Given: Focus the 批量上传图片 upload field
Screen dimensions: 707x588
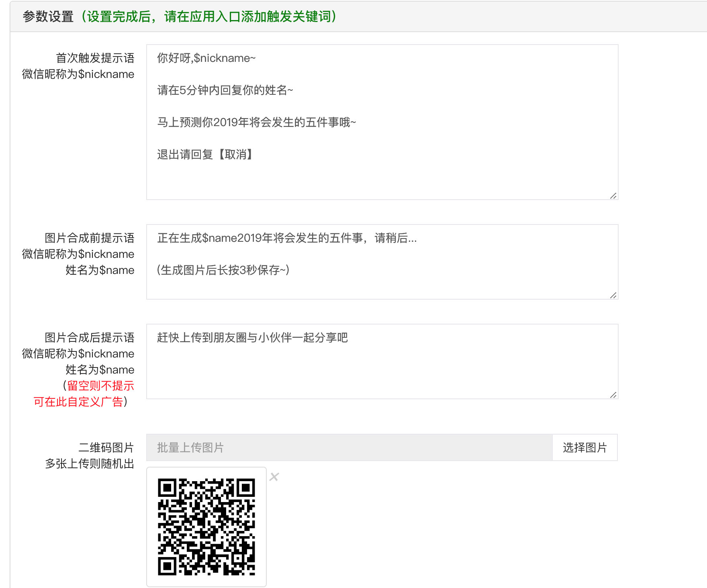Looking at the screenshot, I should click(x=349, y=447).
